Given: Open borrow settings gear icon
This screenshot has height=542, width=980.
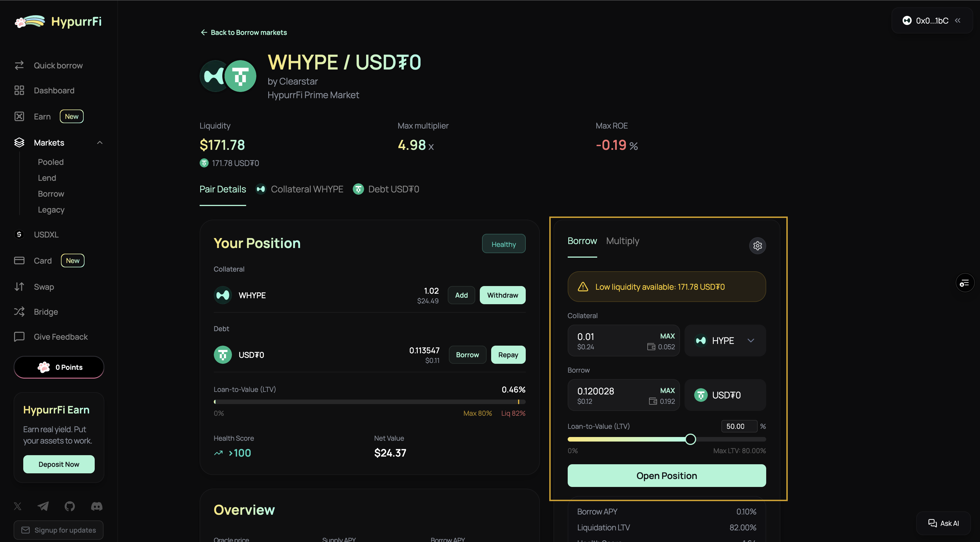Looking at the screenshot, I should pyautogui.click(x=757, y=245).
